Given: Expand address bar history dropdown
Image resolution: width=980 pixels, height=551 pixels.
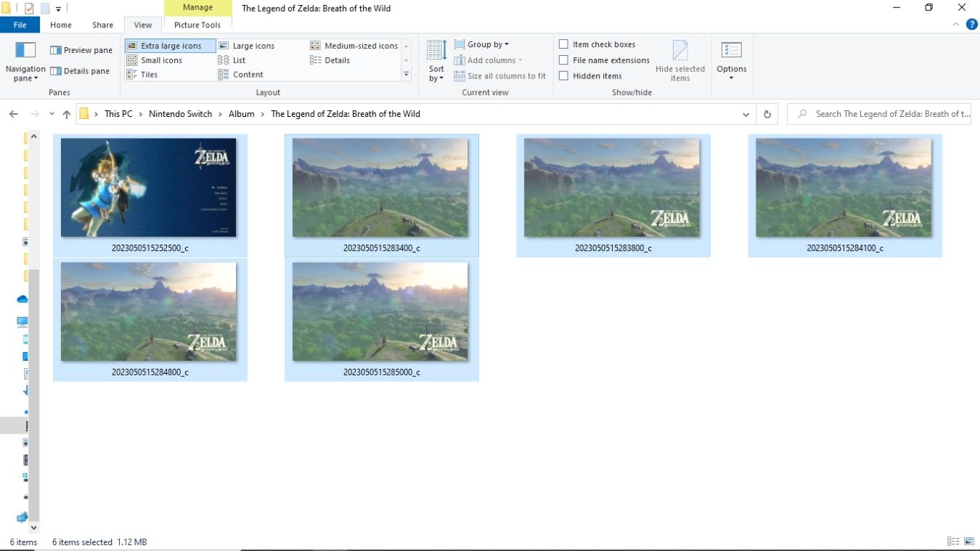Looking at the screenshot, I should click(x=746, y=114).
